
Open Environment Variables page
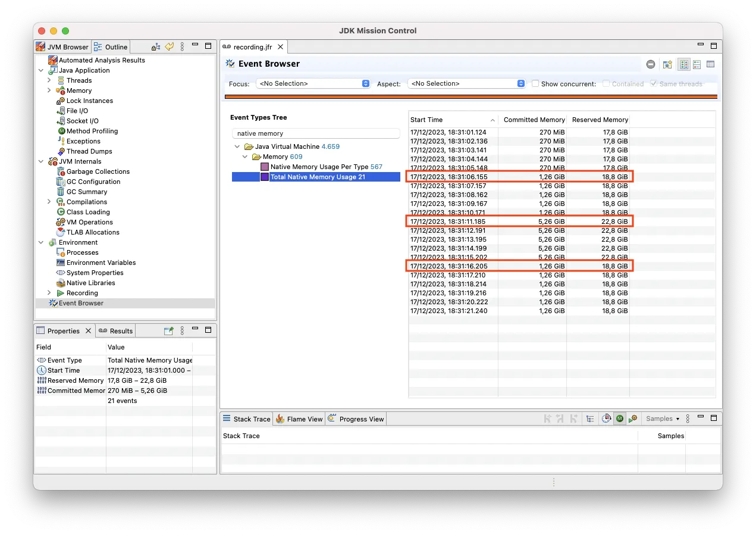click(101, 263)
